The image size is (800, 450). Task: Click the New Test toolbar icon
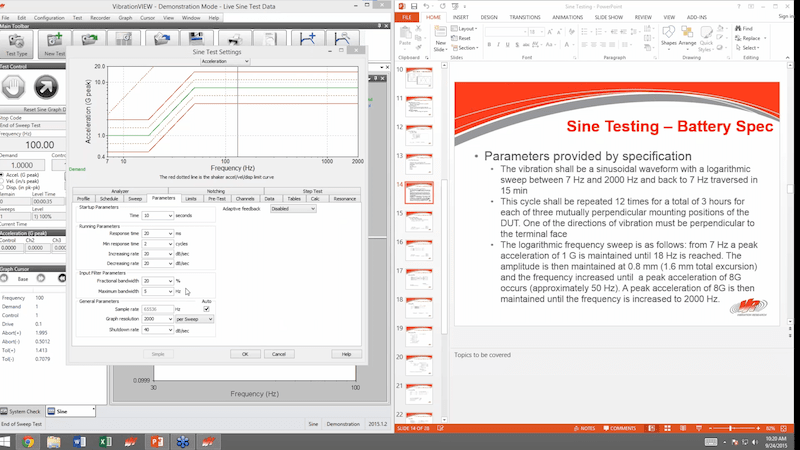54,44
